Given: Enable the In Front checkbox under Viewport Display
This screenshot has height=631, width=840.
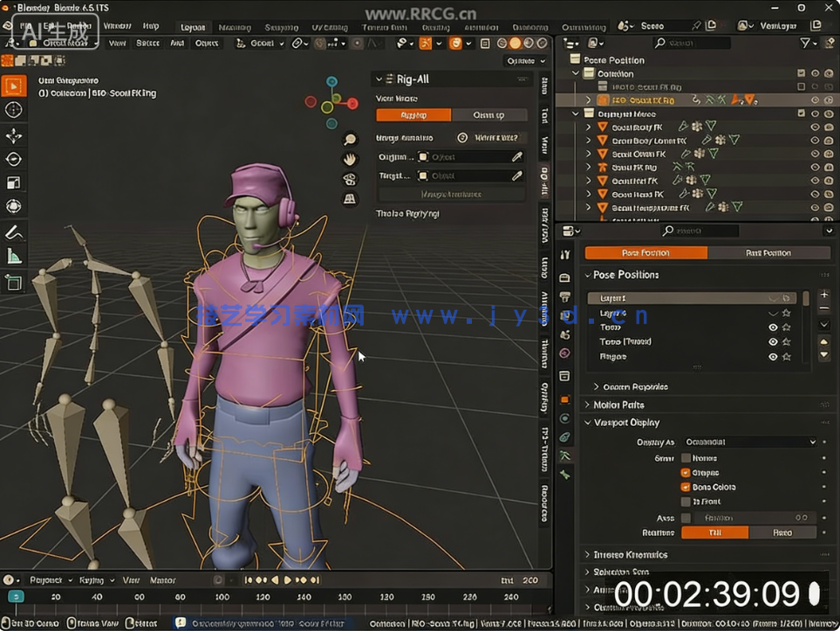Looking at the screenshot, I should click(686, 501).
